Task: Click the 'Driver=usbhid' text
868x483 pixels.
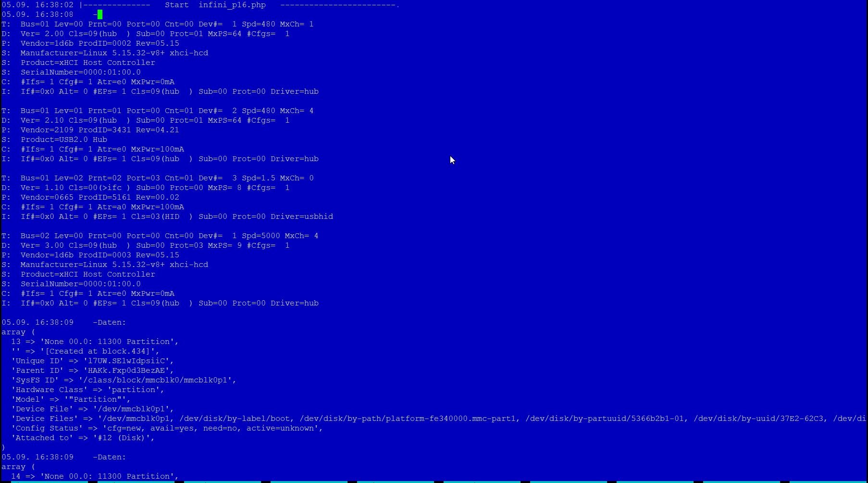Action: (x=301, y=216)
